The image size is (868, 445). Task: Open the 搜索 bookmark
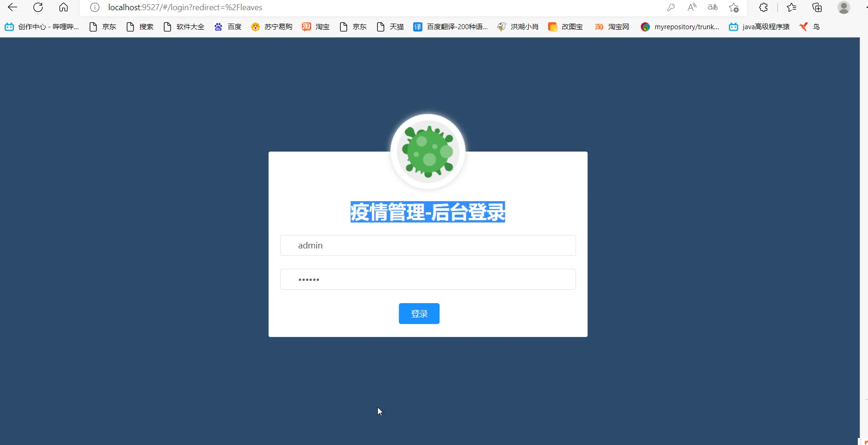(140, 27)
